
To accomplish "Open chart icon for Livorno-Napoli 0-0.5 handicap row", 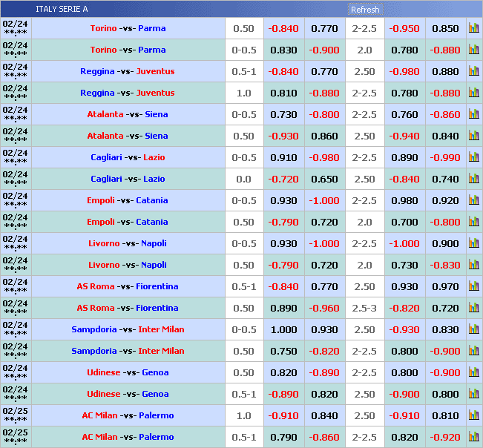I will coord(473,244).
